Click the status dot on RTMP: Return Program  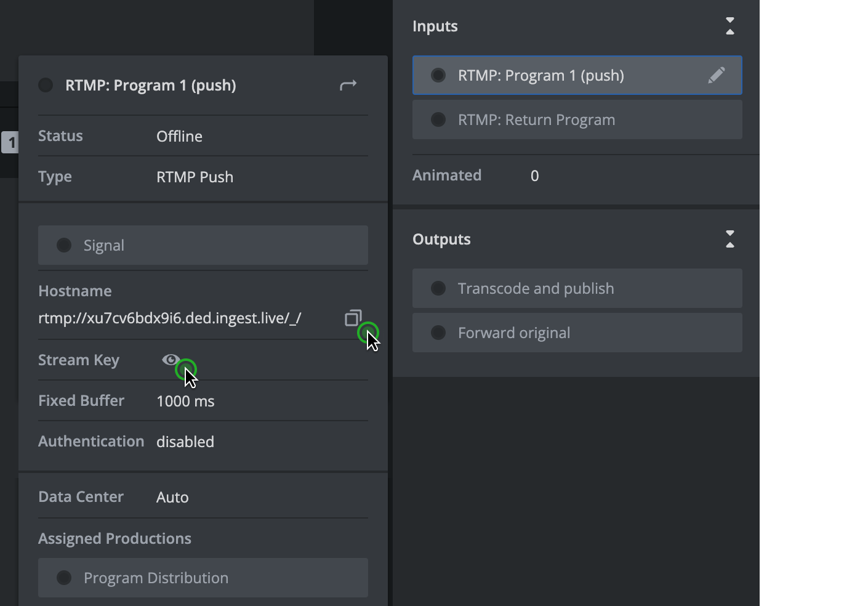[438, 119]
